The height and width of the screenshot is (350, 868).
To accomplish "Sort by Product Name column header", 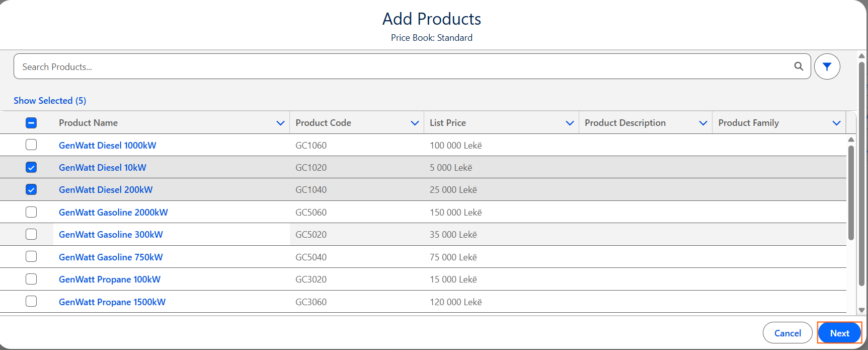I will (88, 123).
